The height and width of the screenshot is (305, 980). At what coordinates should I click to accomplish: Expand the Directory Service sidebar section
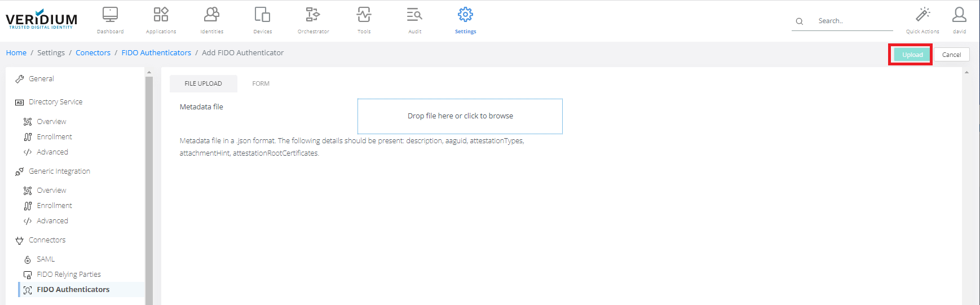pos(55,102)
